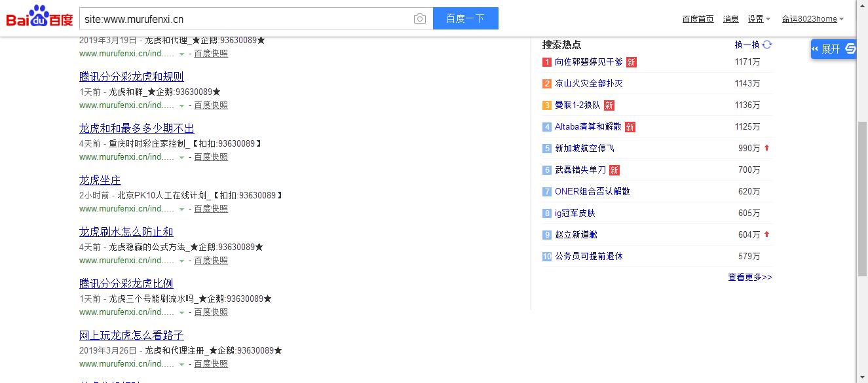The image size is (868, 383).
Task: Open 百度快照 under 龙虎坐庄
Action: (x=211, y=209)
